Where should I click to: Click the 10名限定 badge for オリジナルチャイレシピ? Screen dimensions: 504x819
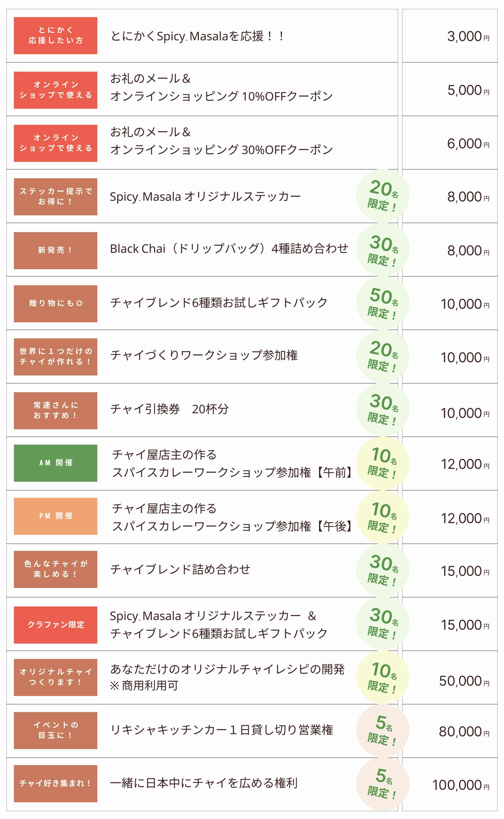(x=382, y=677)
